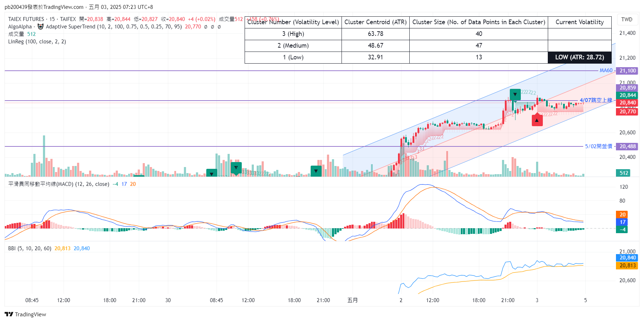Click the purple 20,488 price label
The height and width of the screenshot is (322, 644).
(x=627, y=146)
